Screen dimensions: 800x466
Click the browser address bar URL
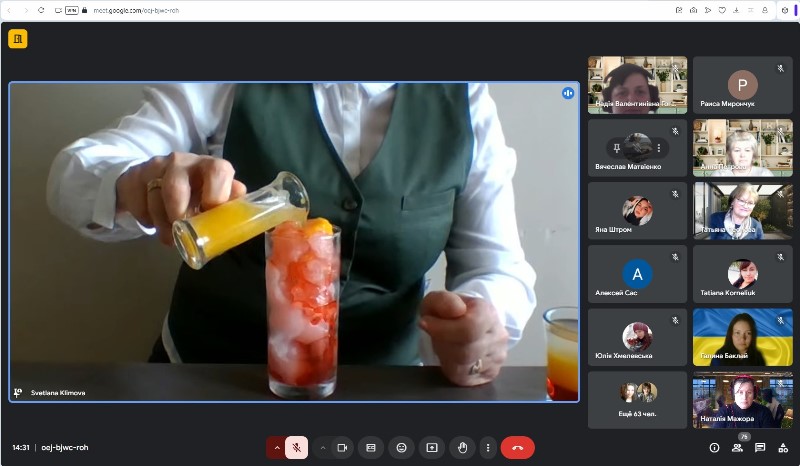pos(136,10)
